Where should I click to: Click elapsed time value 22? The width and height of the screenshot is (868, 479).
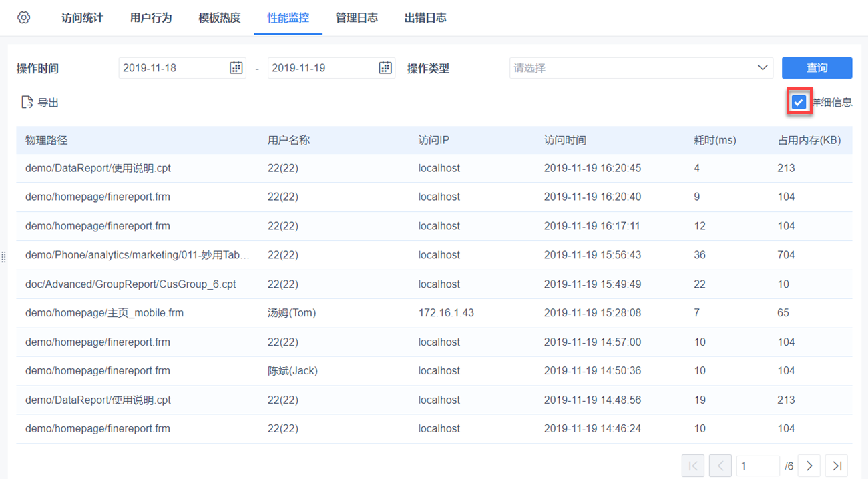tap(700, 284)
